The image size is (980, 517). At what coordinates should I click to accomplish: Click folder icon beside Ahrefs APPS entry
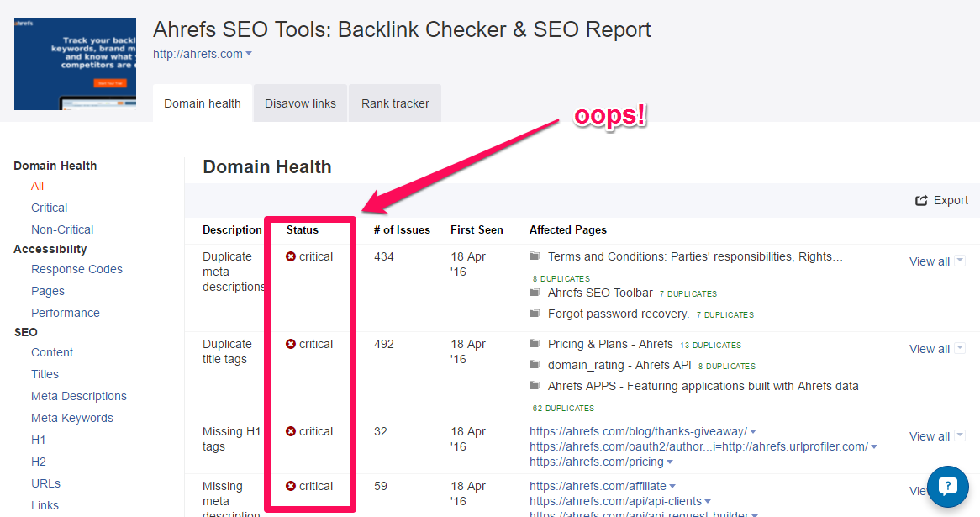pyautogui.click(x=535, y=386)
